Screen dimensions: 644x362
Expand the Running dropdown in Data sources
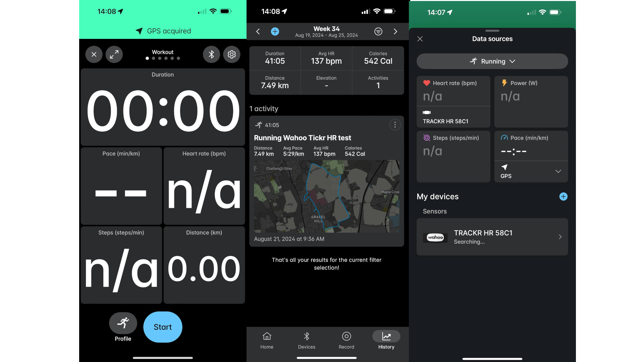[x=492, y=61]
